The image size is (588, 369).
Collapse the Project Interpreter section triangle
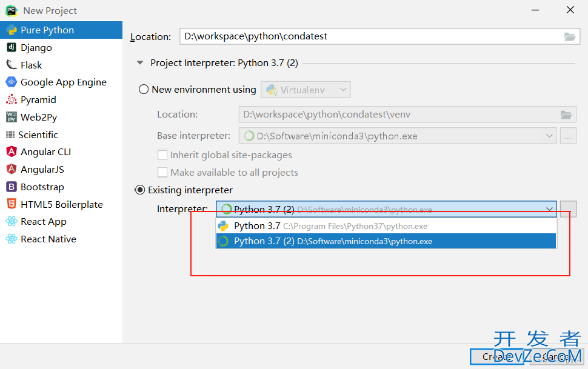[140, 62]
